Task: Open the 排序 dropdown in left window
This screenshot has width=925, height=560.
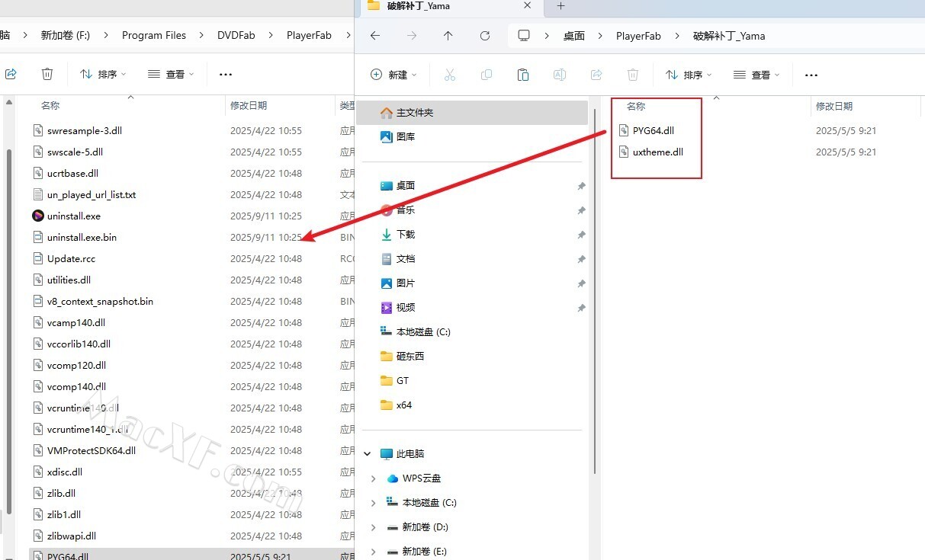Action: coord(103,74)
